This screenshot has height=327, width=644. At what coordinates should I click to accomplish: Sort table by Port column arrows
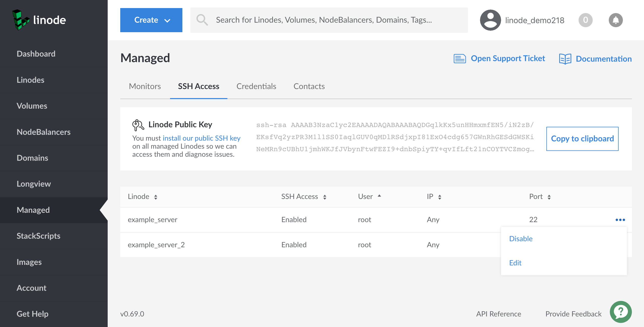click(x=549, y=197)
